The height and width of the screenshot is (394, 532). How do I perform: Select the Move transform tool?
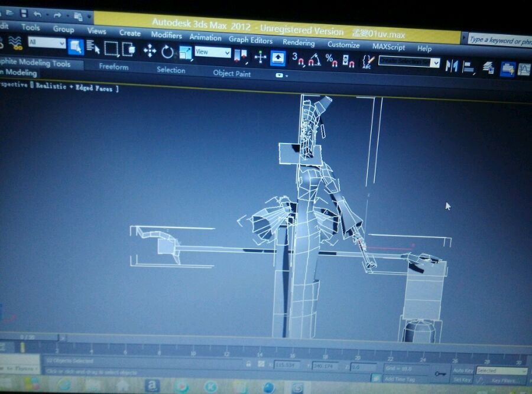150,51
